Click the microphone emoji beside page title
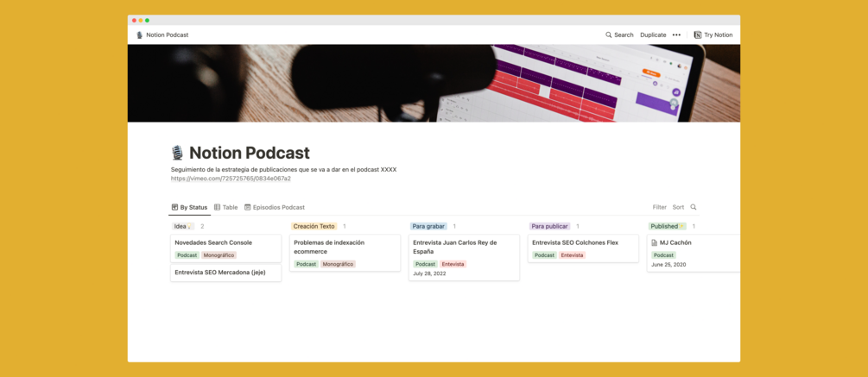Screen dimensions: 868x377 tap(177, 153)
